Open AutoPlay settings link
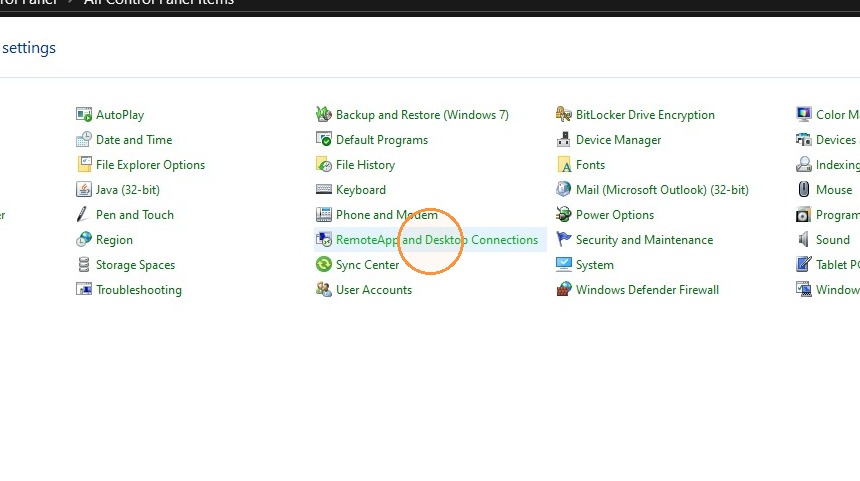The image size is (860, 481). coord(120,115)
